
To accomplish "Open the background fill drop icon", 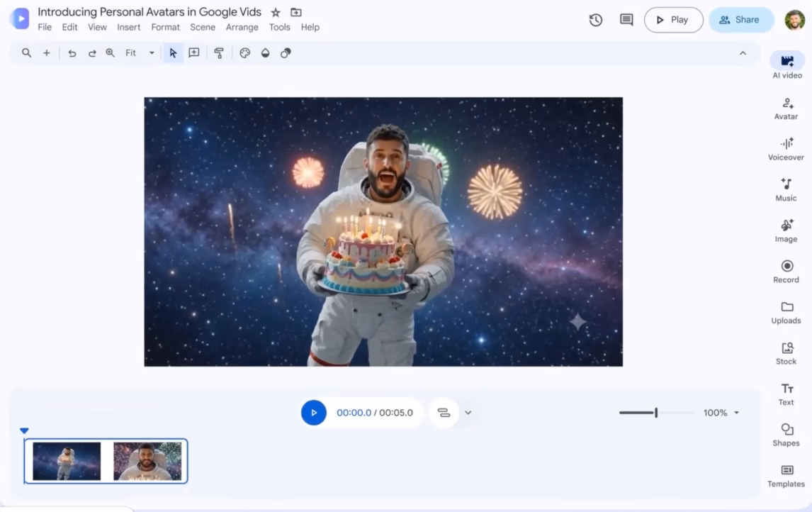I will point(265,53).
